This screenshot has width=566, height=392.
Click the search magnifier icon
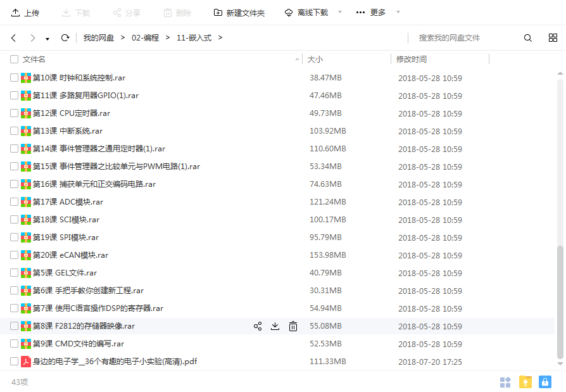tap(528, 38)
